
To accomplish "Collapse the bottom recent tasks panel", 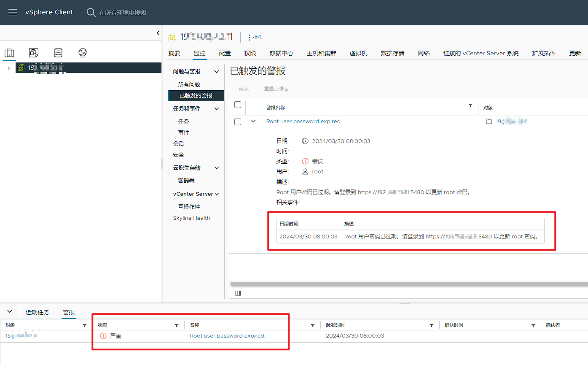I will [10, 311].
